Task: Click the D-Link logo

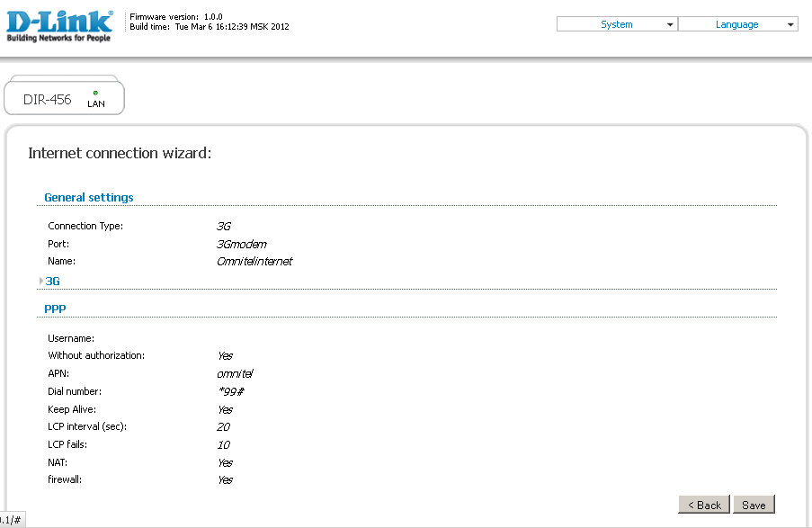Action: [59, 26]
